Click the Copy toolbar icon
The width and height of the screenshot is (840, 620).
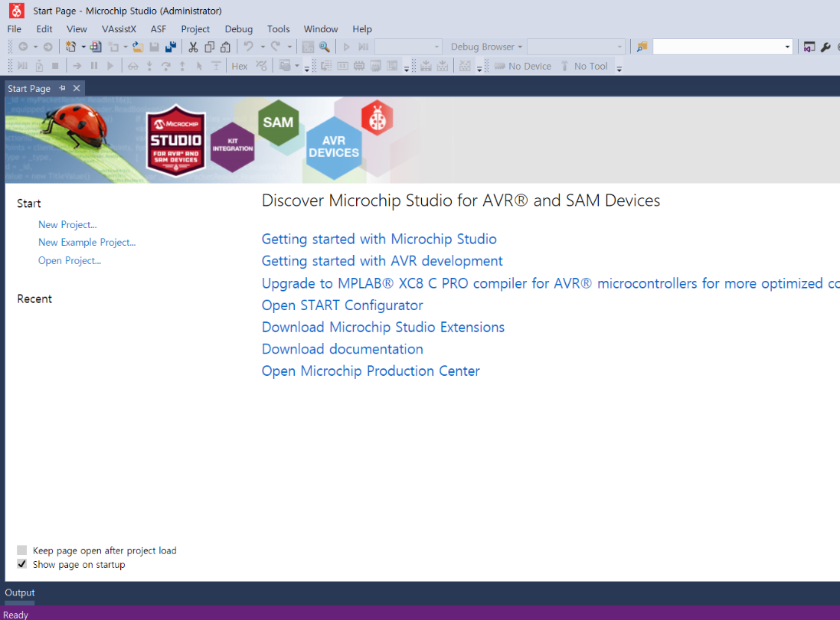[210, 47]
